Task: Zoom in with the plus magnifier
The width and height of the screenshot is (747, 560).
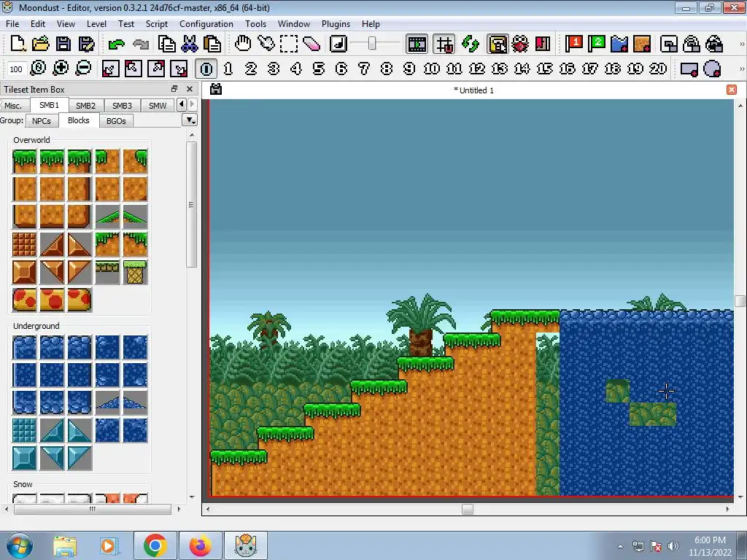Action: (x=61, y=69)
